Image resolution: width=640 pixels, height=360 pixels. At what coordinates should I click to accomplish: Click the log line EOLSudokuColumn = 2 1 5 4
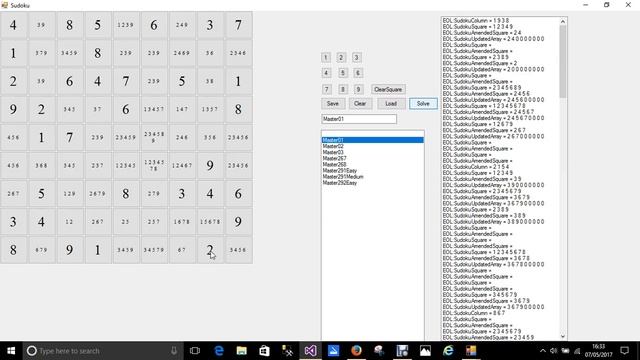476,167
